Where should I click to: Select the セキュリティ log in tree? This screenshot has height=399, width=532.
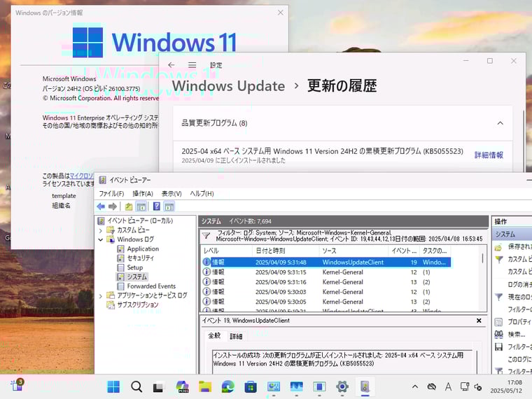click(x=141, y=258)
